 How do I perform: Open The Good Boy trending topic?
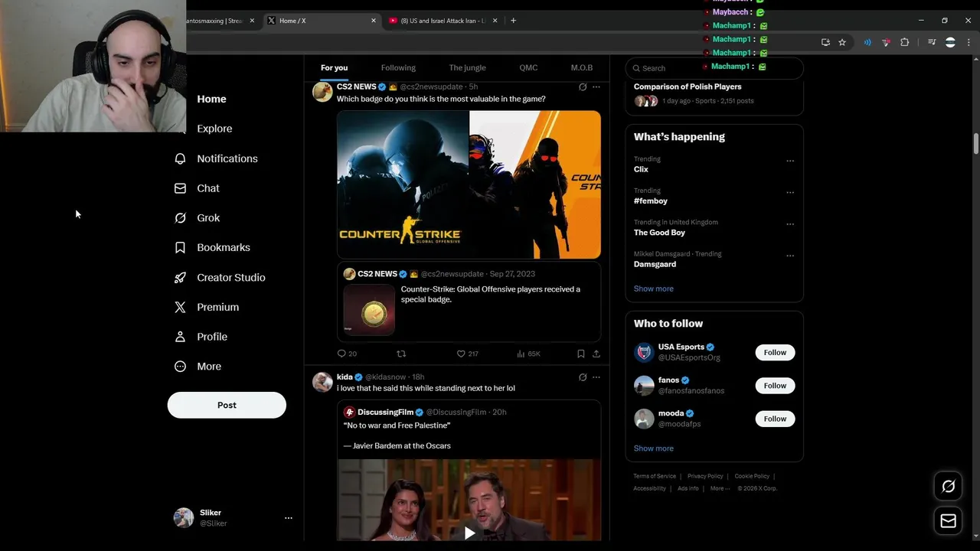click(x=659, y=233)
